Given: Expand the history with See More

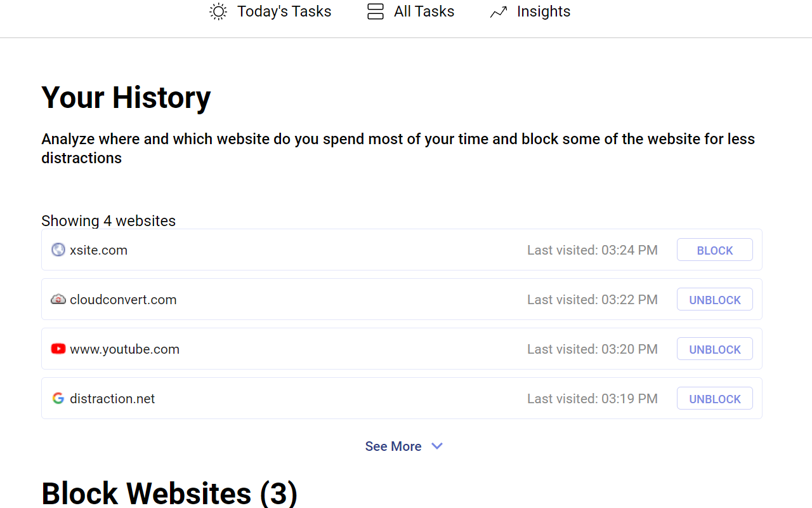Looking at the screenshot, I should coord(393,446).
